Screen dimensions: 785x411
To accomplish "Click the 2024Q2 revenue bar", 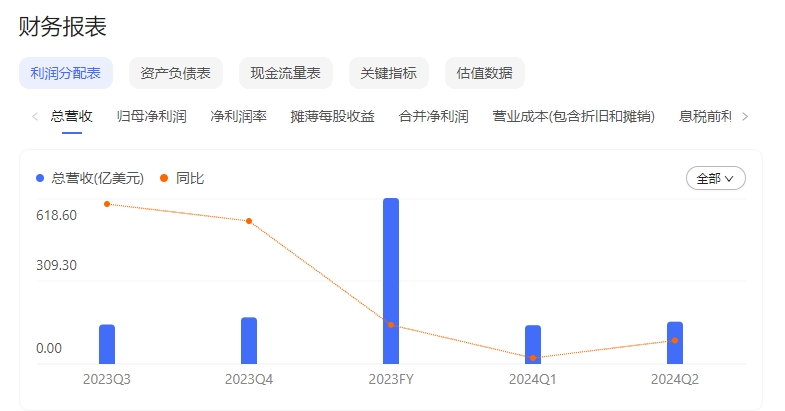I will point(675,343).
